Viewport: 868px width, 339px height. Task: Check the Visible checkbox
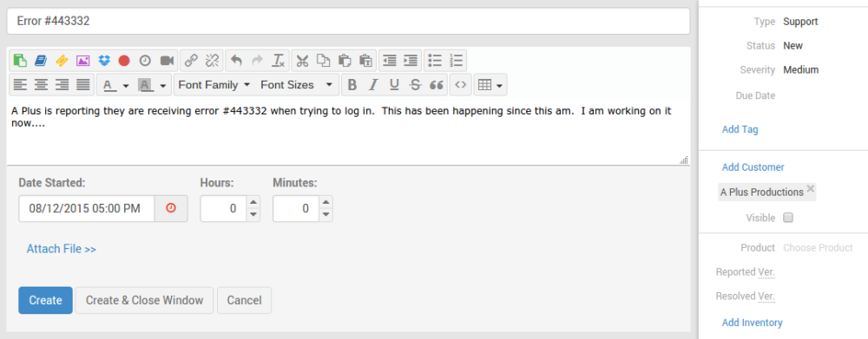point(788,218)
